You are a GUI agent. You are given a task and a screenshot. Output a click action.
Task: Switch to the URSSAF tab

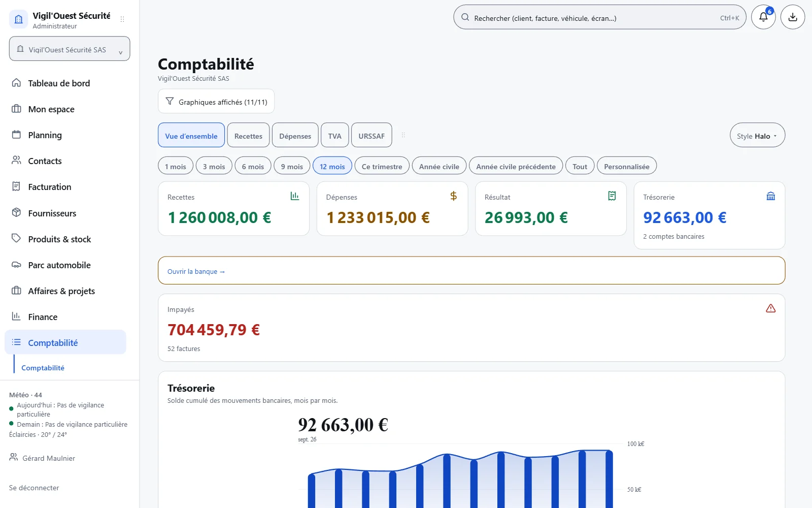tap(371, 136)
